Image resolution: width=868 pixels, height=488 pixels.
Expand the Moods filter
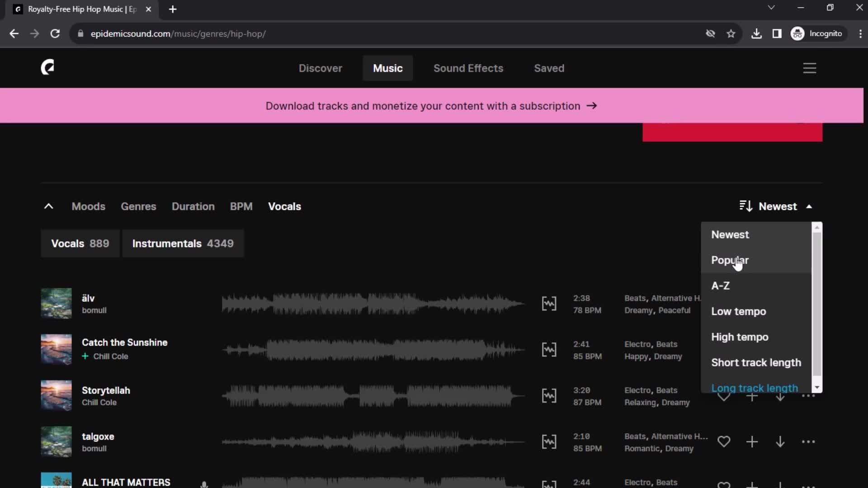pos(89,206)
